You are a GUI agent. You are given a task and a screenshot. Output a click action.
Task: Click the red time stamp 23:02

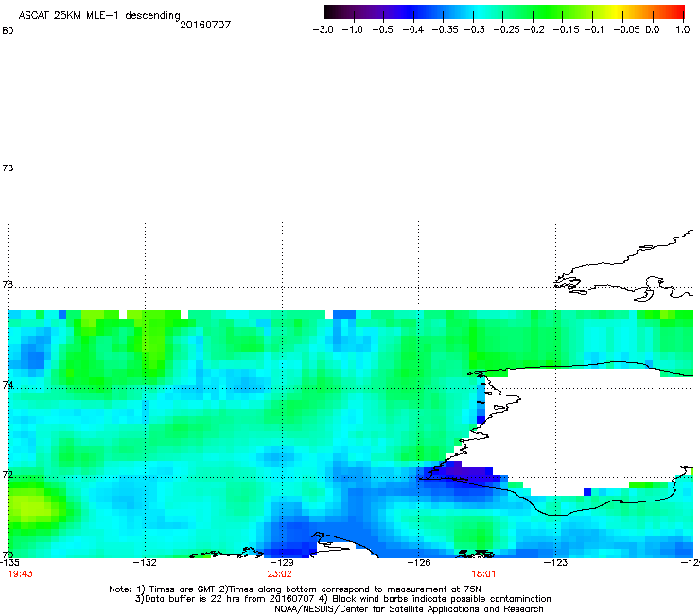click(279, 574)
